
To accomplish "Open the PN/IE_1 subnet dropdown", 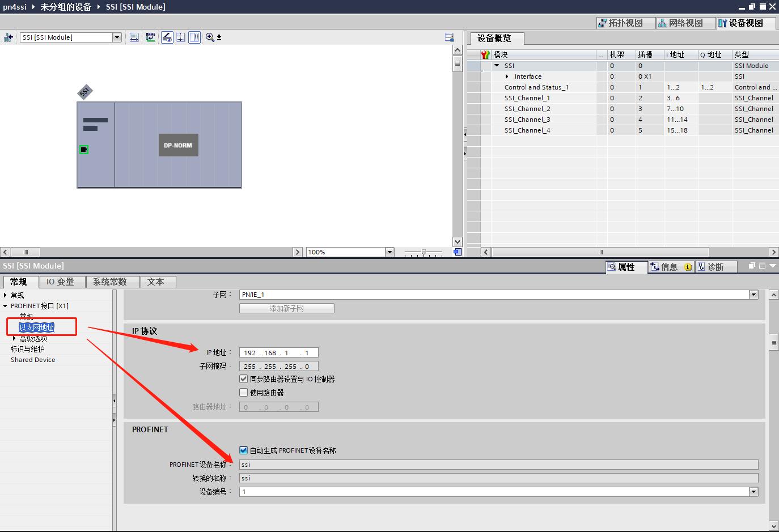I will click(x=753, y=295).
